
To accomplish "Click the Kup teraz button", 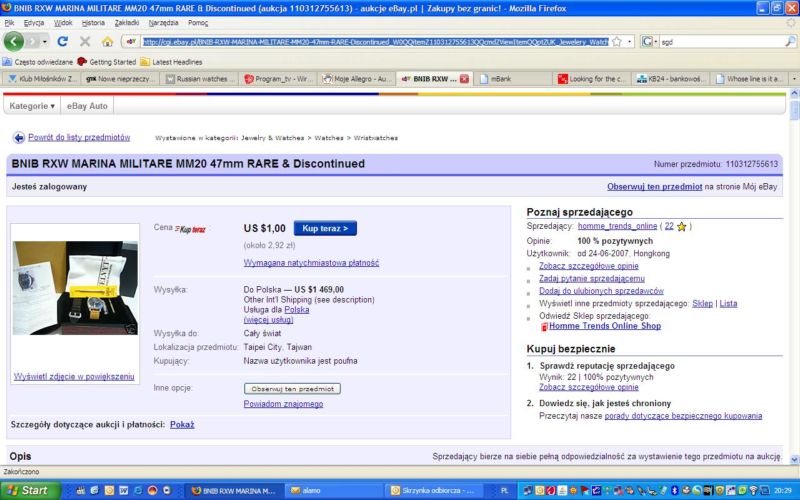I will (x=325, y=228).
